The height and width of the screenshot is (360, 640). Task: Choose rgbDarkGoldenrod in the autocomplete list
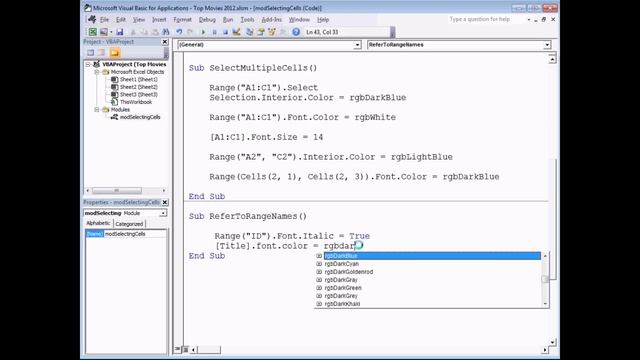[428, 272]
